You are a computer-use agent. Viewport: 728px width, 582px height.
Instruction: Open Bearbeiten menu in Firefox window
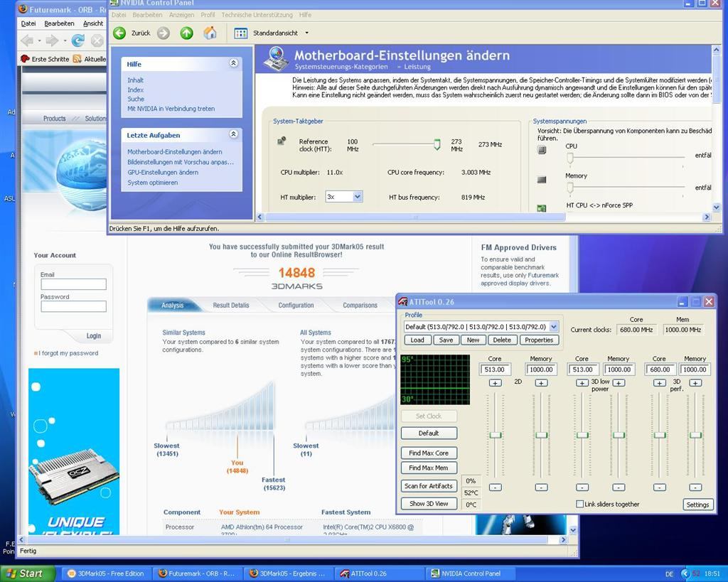(59, 23)
